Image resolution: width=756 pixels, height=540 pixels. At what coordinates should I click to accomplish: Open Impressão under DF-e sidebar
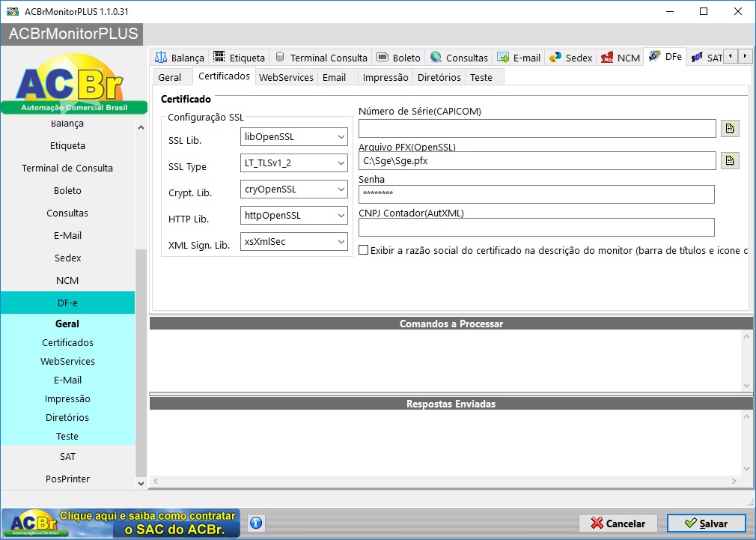tap(67, 398)
